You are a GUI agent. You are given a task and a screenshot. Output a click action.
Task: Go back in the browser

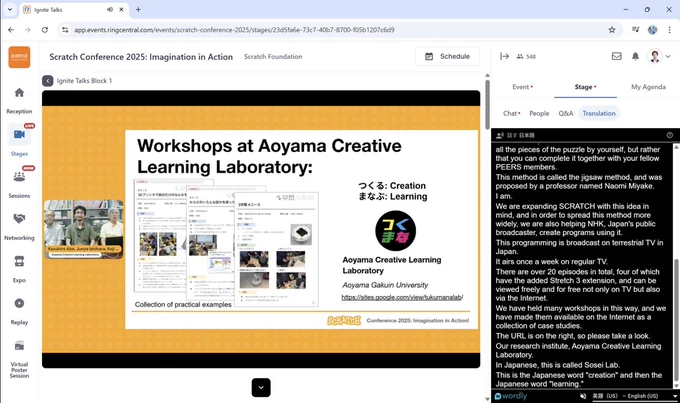point(11,30)
